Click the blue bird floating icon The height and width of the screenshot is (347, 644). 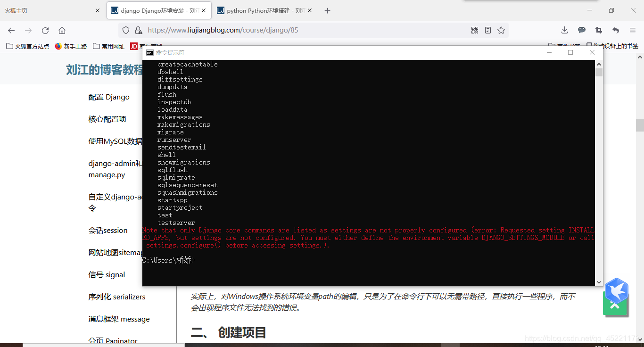point(616,290)
